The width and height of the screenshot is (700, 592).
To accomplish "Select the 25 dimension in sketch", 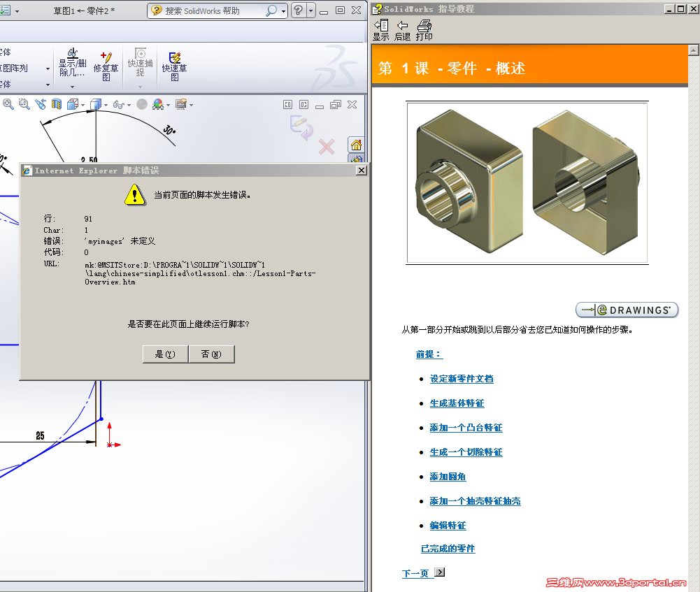I will tap(40, 436).
